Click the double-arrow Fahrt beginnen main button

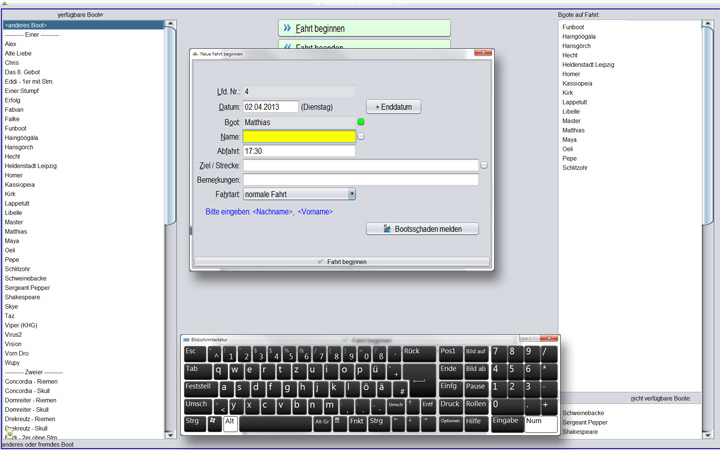pos(364,28)
